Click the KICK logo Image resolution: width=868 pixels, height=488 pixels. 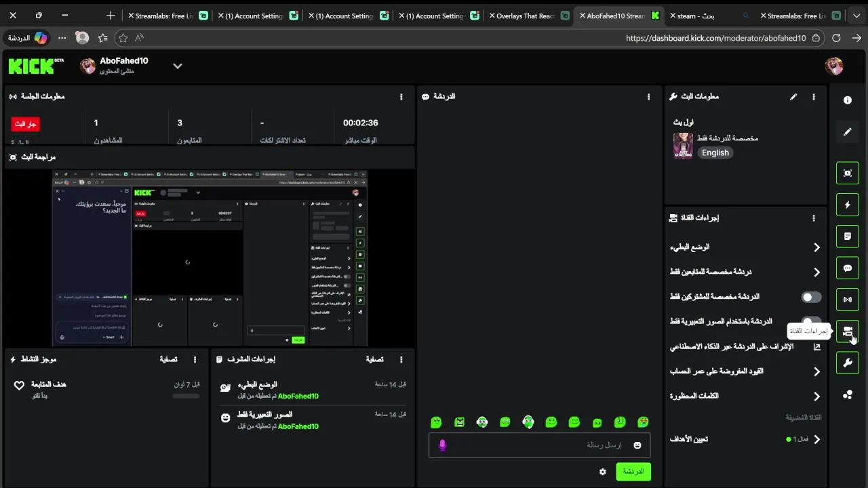(35, 66)
